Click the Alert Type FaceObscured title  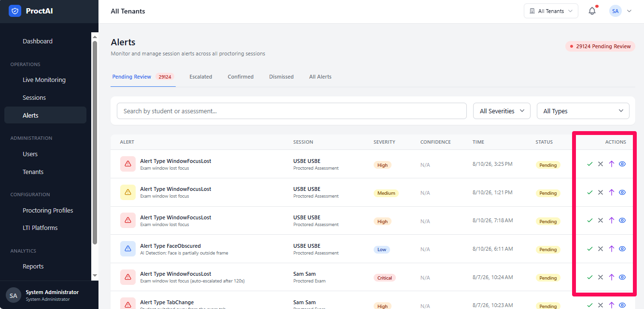170,246
